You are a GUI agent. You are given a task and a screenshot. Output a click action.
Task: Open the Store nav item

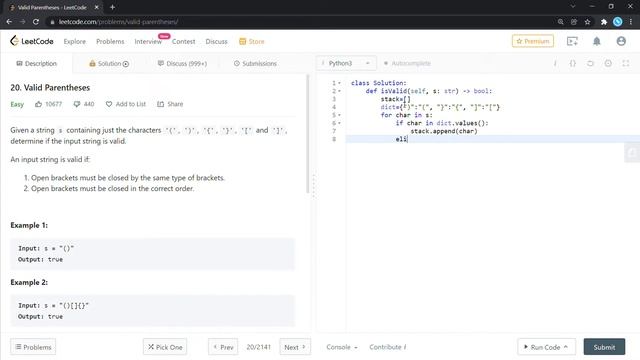251,41
